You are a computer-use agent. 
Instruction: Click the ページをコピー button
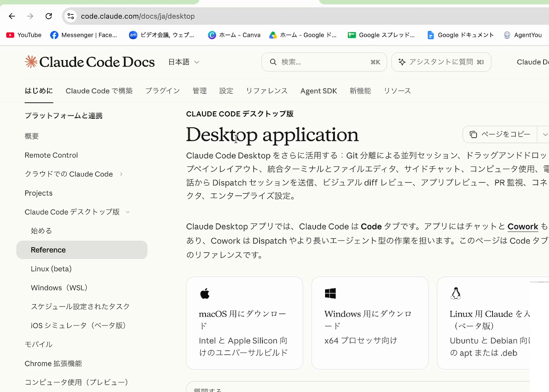[x=500, y=134]
